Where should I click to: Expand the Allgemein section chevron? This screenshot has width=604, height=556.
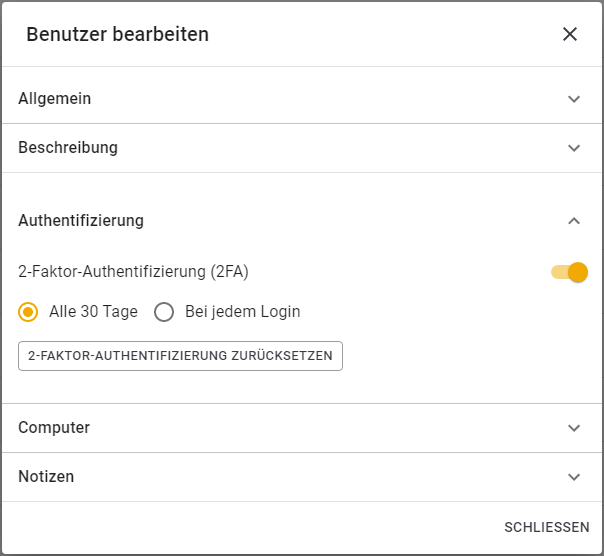pyautogui.click(x=574, y=99)
